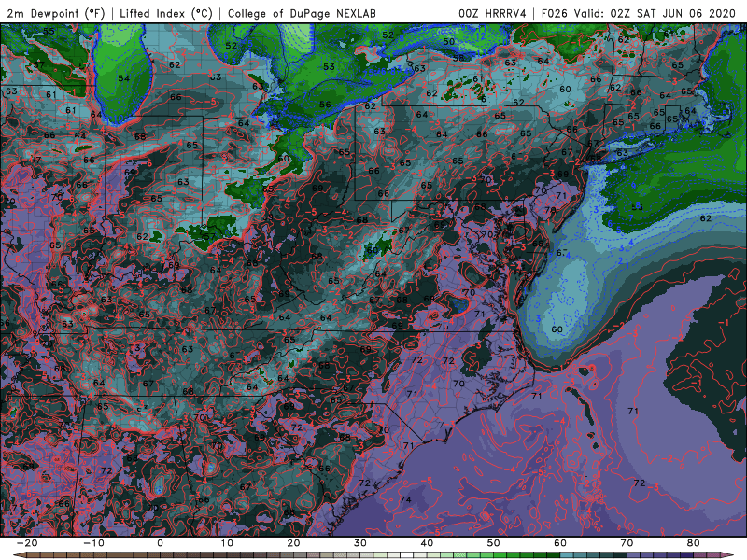Click the '60' tick label on the color scale
Screen dimensions: 747x560
point(560,543)
